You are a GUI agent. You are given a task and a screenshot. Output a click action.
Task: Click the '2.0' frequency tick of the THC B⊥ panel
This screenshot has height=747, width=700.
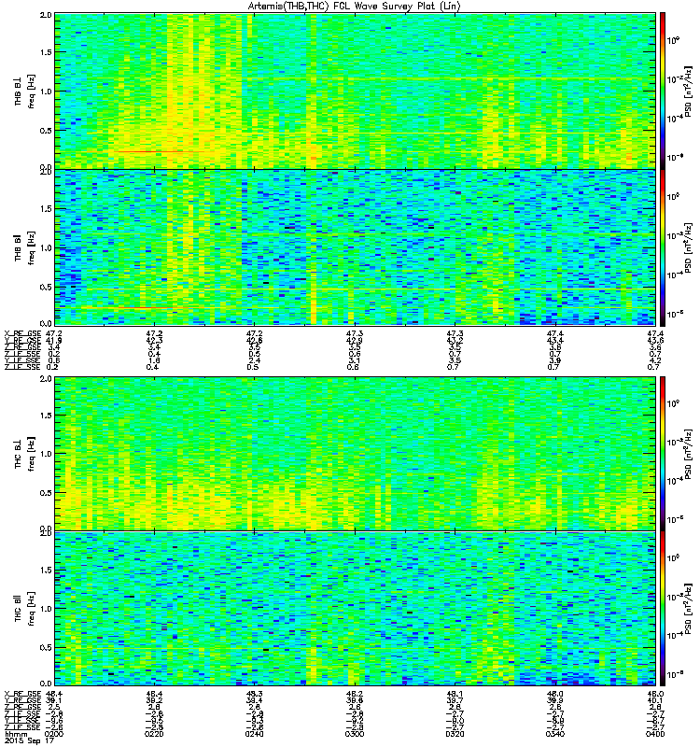click(46, 379)
